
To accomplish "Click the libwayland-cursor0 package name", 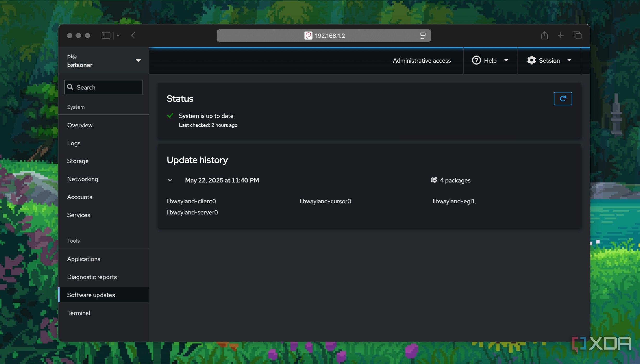I will click(x=325, y=201).
